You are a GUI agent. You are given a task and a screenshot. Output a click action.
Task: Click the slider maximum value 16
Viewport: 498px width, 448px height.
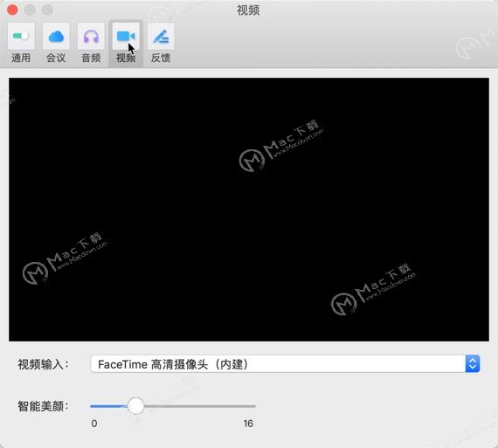248,424
